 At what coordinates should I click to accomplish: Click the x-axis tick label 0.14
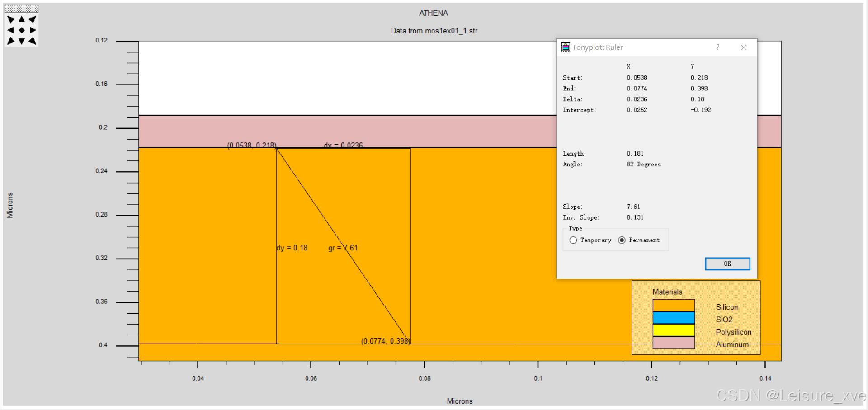pos(765,378)
